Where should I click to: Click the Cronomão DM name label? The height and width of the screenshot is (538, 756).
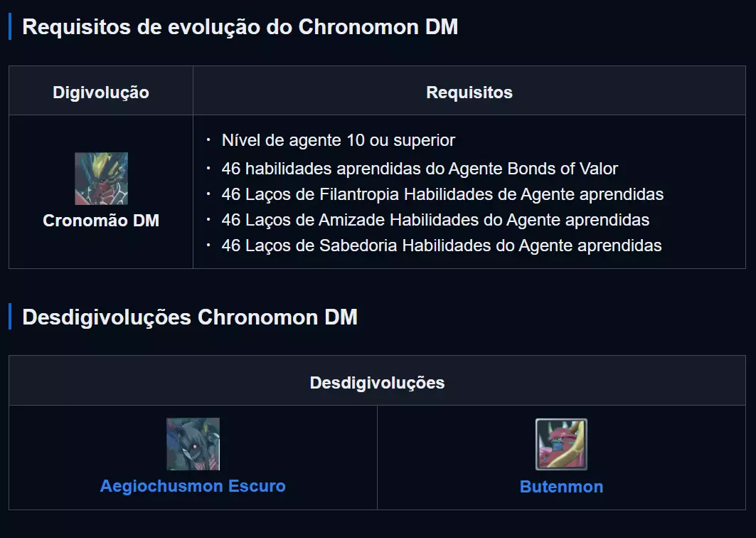tap(101, 221)
